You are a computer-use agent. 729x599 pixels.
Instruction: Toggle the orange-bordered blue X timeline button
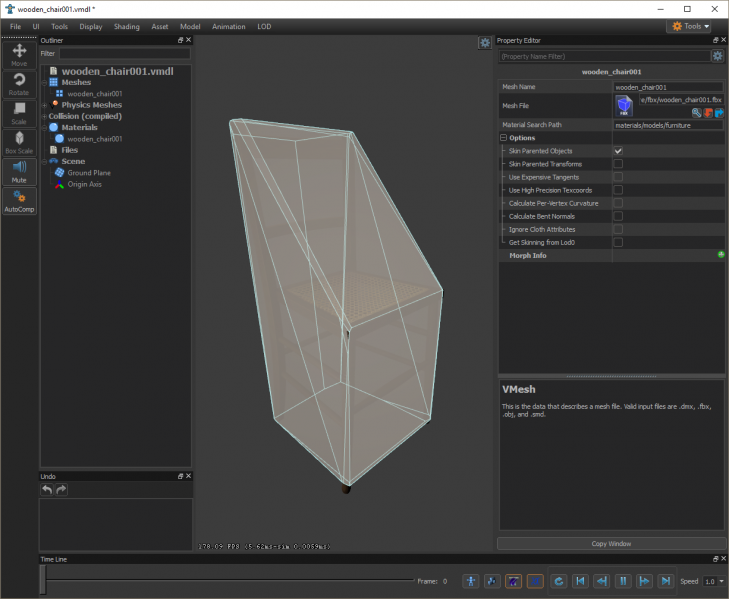pos(535,581)
